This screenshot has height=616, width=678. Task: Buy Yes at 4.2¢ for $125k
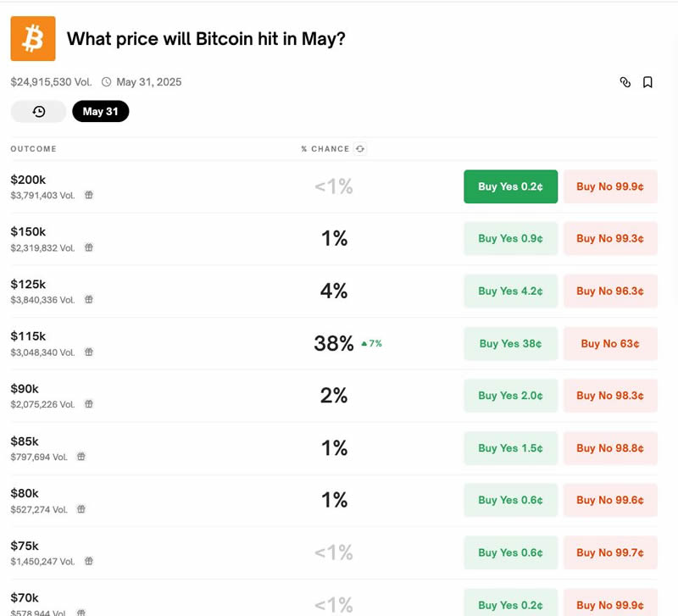tap(510, 291)
